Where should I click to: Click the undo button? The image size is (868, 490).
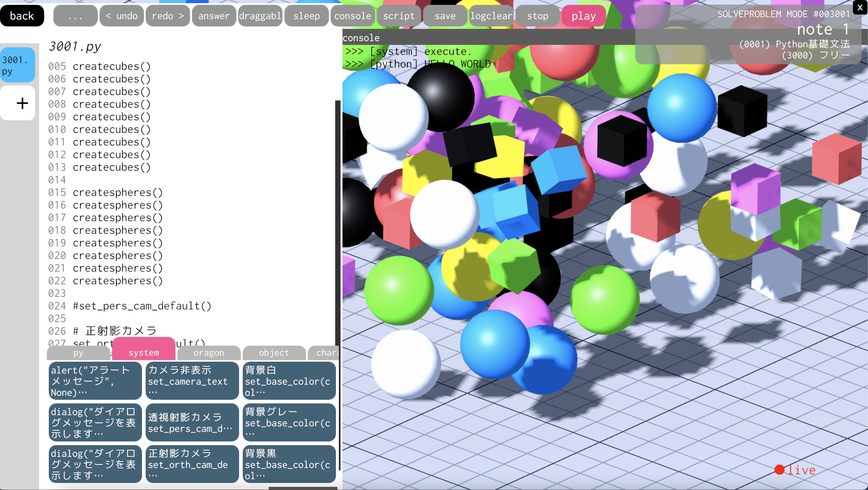point(122,16)
